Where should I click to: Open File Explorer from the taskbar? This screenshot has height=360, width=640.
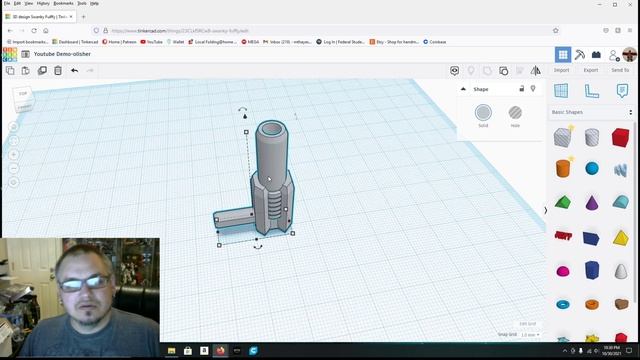[x=171, y=351]
